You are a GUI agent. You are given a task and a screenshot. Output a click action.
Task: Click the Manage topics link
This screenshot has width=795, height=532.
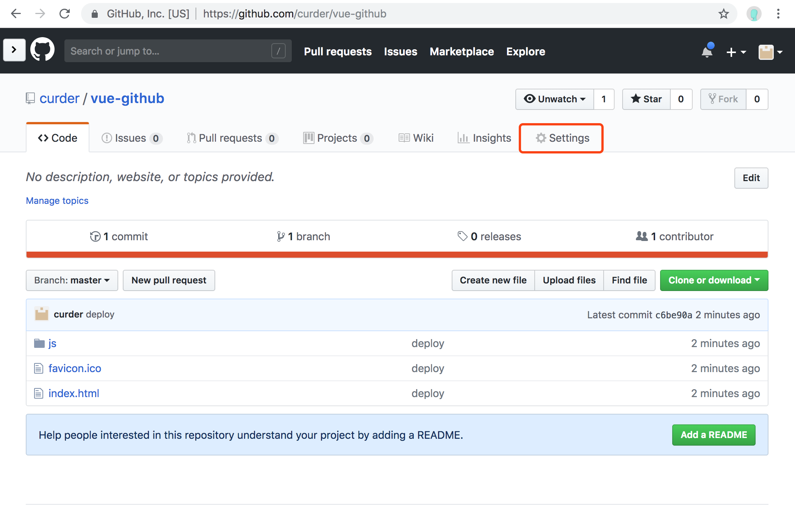(x=57, y=201)
